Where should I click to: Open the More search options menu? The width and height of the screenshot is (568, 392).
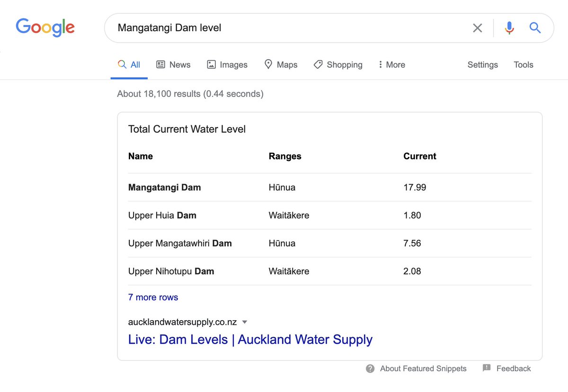[x=392, y=65]
